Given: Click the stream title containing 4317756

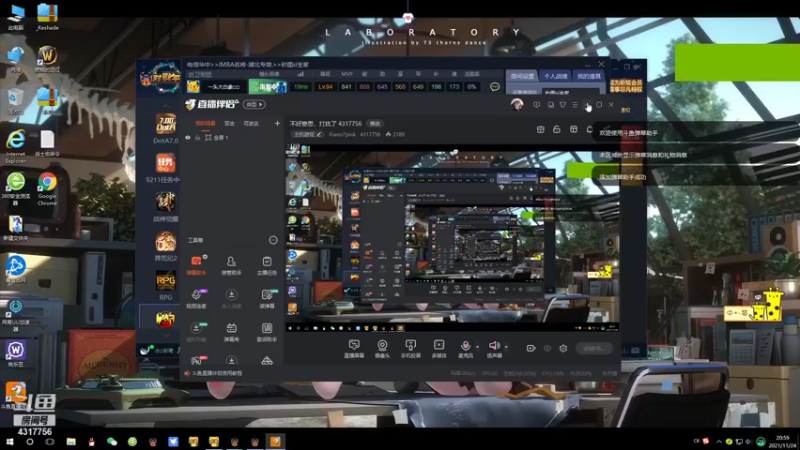Looking at the screenshot, I should 326,123.
